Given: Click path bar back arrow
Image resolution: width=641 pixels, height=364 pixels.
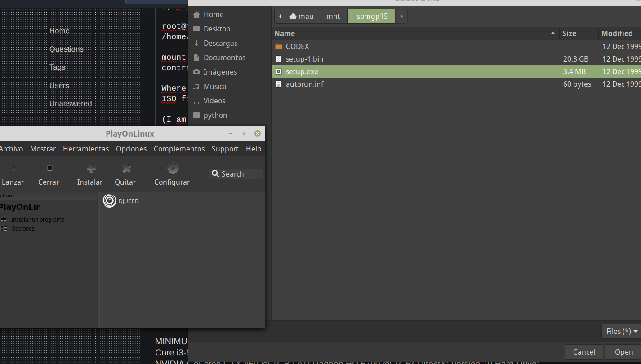Looking at the screenshot, I should click(x=280, y=16).
